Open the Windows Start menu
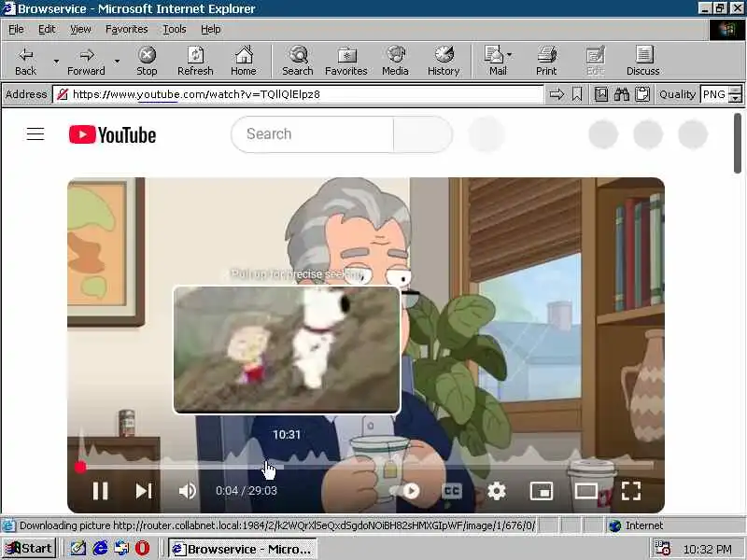The height and width of the screenshot is (560, 747). tap(29, 549)
